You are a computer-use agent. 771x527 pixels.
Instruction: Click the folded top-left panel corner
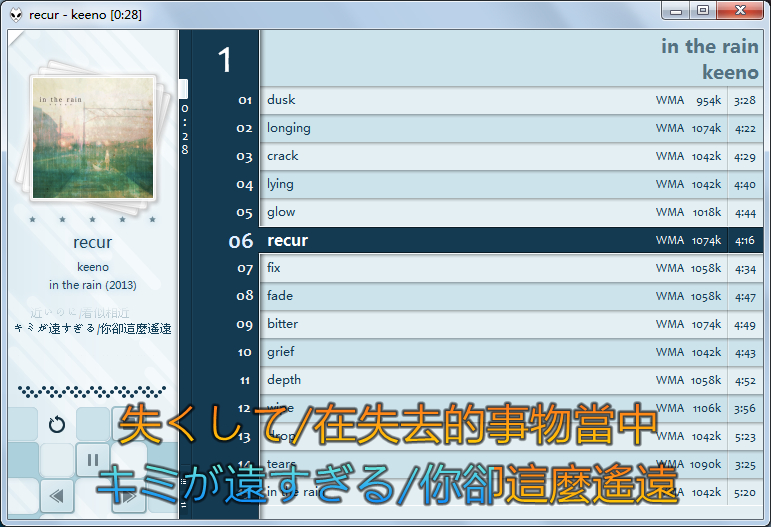[15, 37]
